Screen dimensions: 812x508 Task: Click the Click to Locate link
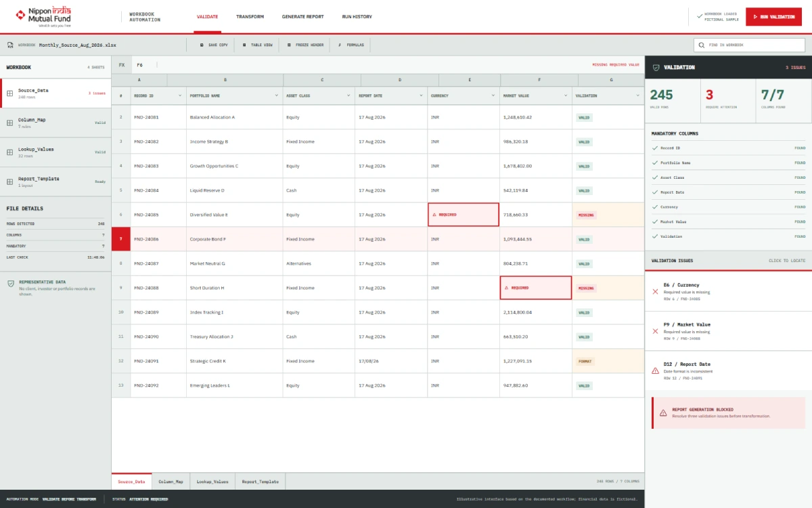(787, 261)
